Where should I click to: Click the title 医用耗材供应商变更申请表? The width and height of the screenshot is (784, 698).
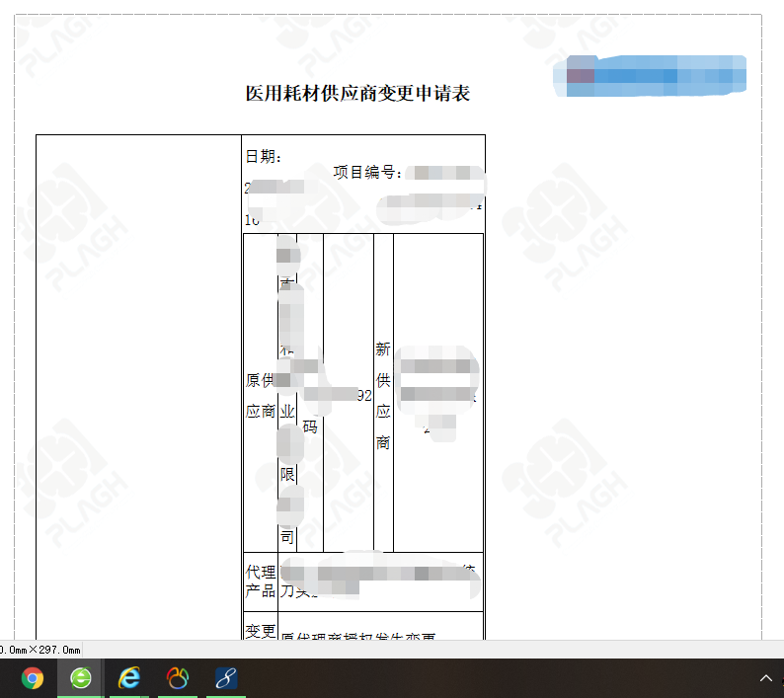click(357, 94)
